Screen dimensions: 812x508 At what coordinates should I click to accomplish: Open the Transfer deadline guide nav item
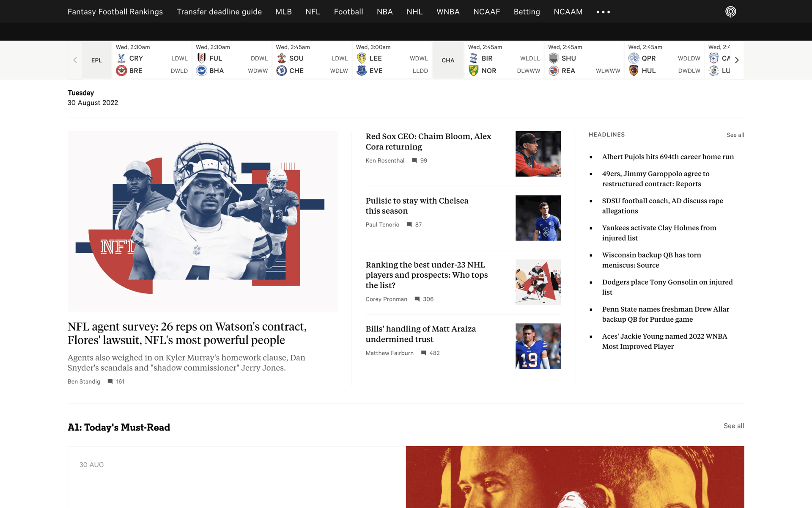(x=219, y=12)
